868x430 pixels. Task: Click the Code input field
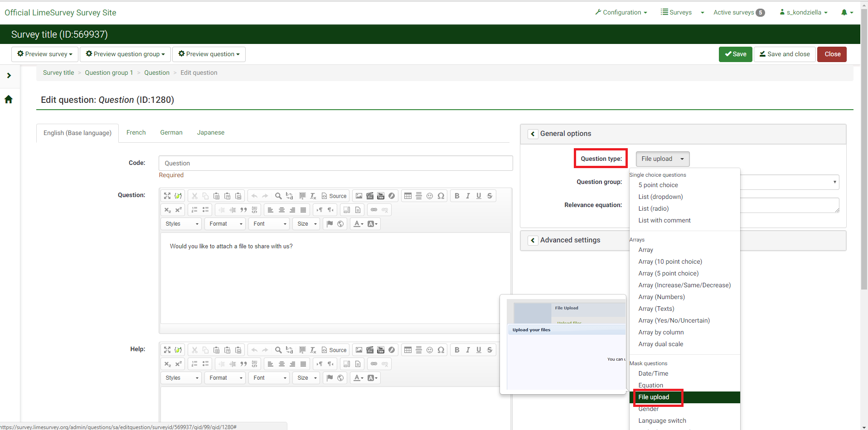(335, 163)
